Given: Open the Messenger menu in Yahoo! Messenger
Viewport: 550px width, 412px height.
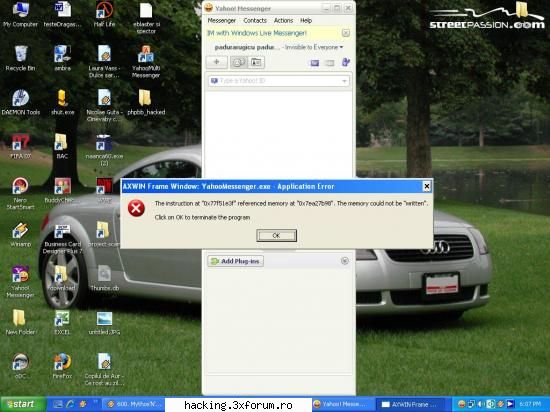Looking at the screenshot, I should pyautogui.click(x=222, y=21).
